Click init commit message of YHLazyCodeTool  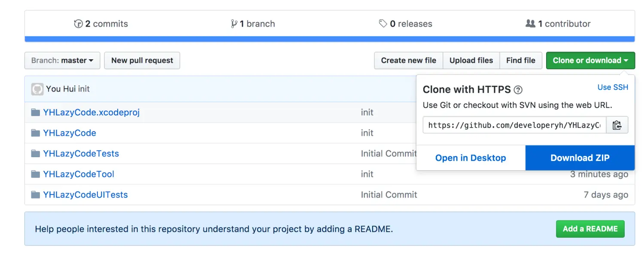click(x=367, y=174)
